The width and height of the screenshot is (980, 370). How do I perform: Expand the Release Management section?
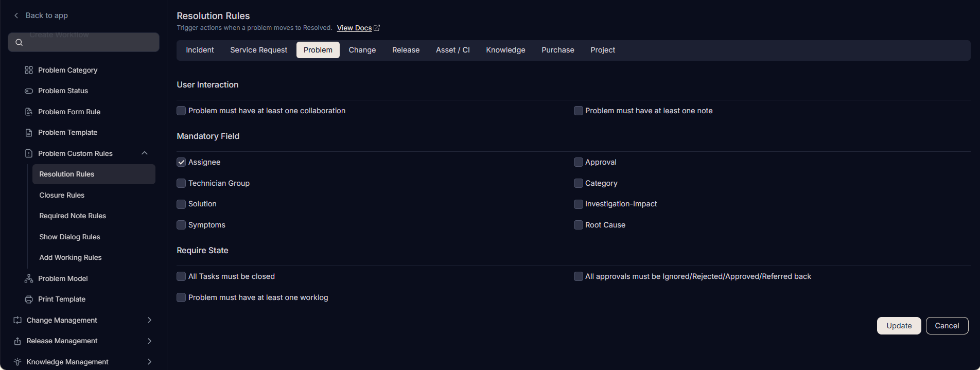(x=149, y=341)
